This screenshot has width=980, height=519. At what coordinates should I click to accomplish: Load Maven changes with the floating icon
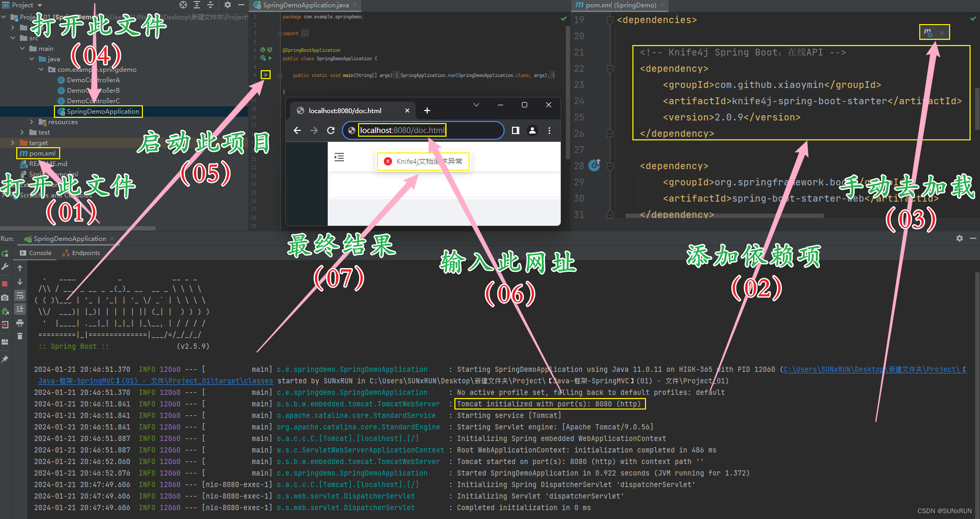point(928,32)
